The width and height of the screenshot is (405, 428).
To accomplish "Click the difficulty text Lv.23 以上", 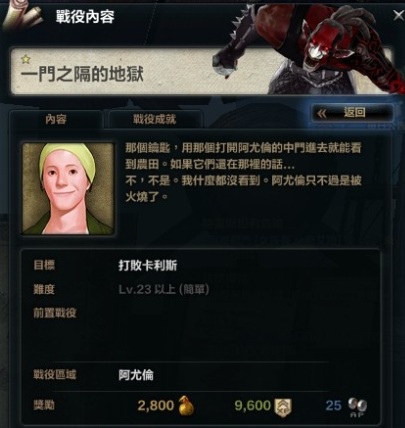I will tap(147, 289).
